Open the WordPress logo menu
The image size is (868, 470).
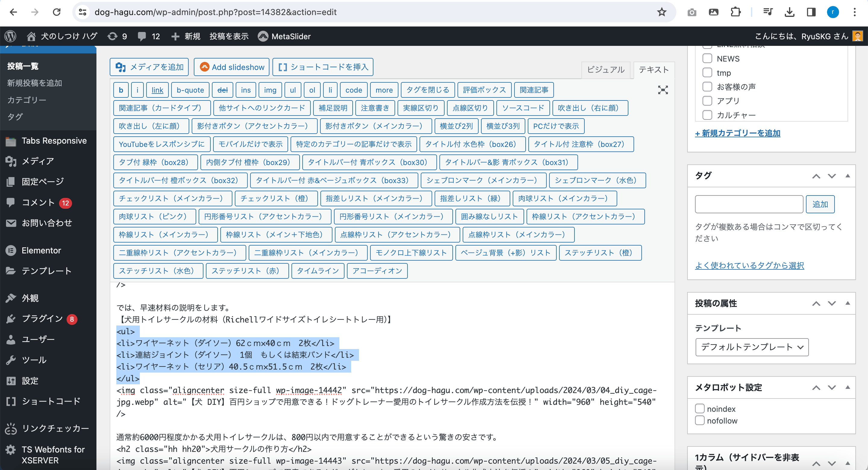[11, 36]
